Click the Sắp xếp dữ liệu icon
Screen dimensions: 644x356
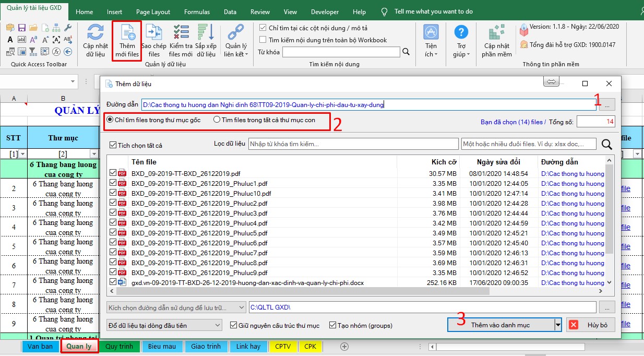pyautogui.click(x=206, y=33)
